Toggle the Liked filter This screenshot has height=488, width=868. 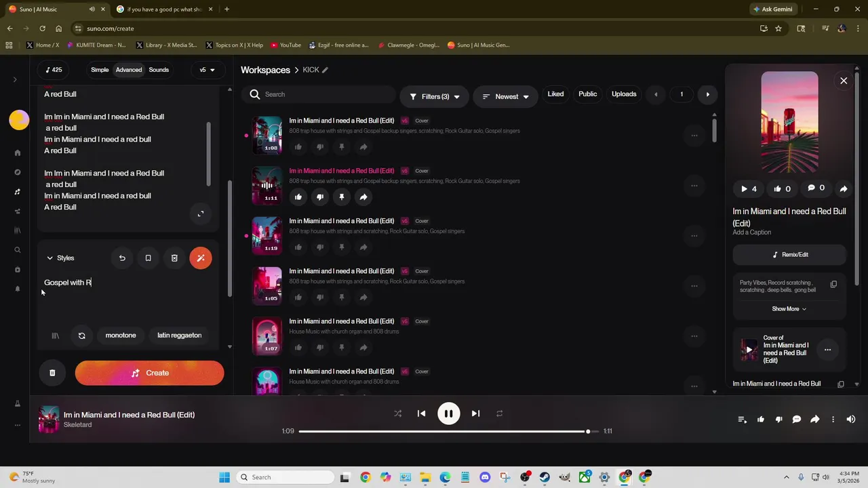click(555, 94)
